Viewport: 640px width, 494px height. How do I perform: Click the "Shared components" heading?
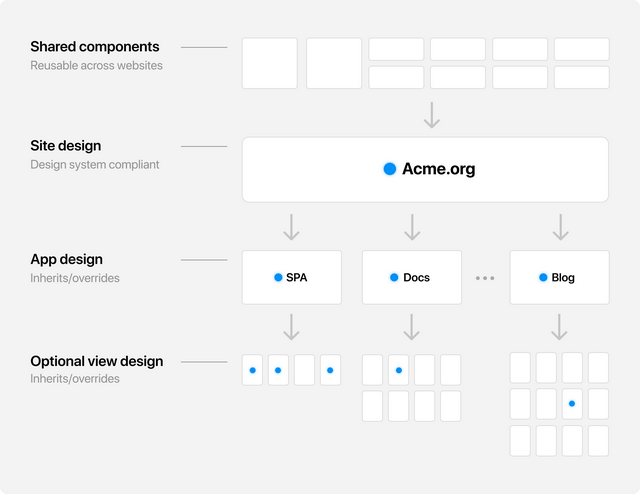[94, 46]
